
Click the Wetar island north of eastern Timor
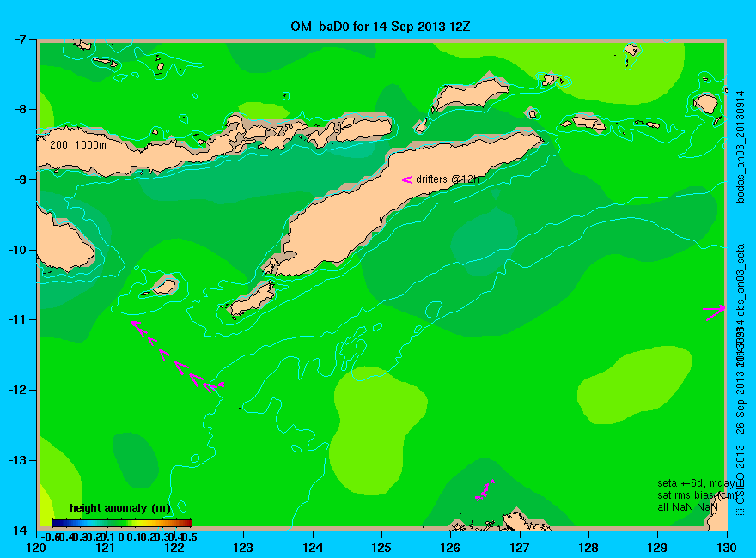pos(470,94)
